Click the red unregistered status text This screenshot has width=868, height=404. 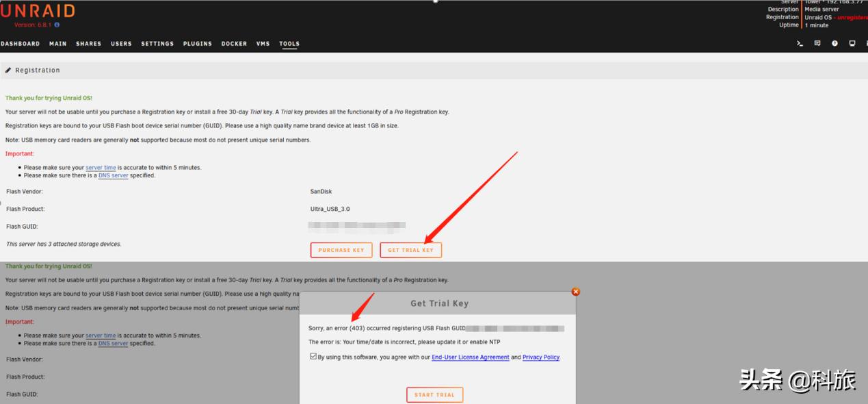click(852, 17)
